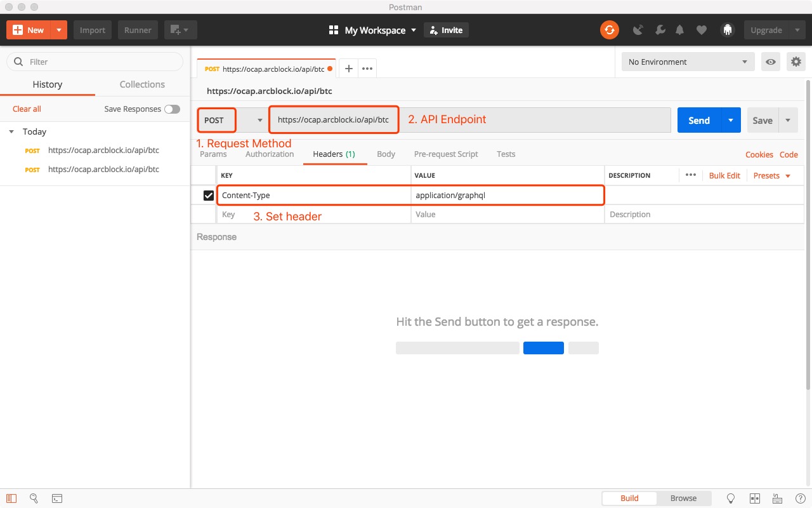Click the environment quick look eye icon

[x=771, y=62]
